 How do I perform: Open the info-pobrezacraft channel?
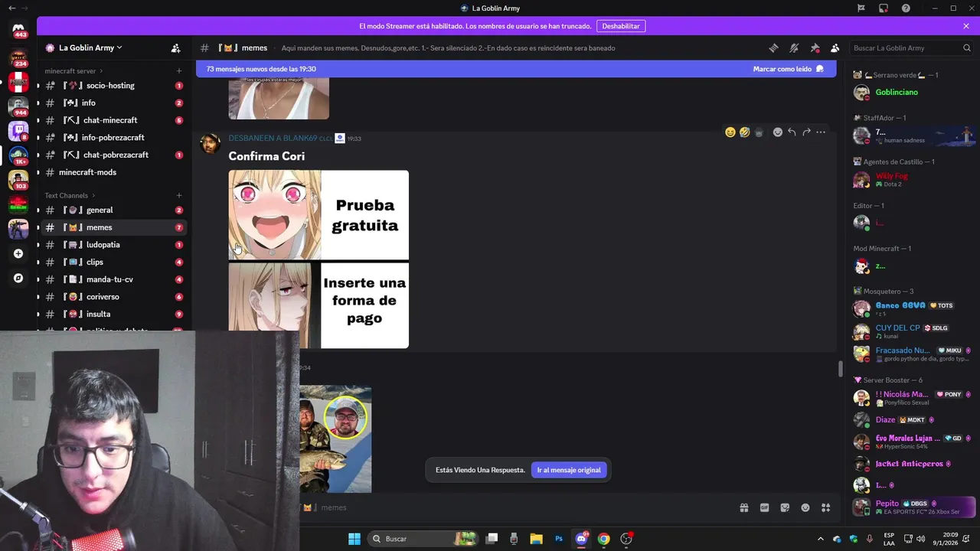pyautogui.click(x=114, y=138)
